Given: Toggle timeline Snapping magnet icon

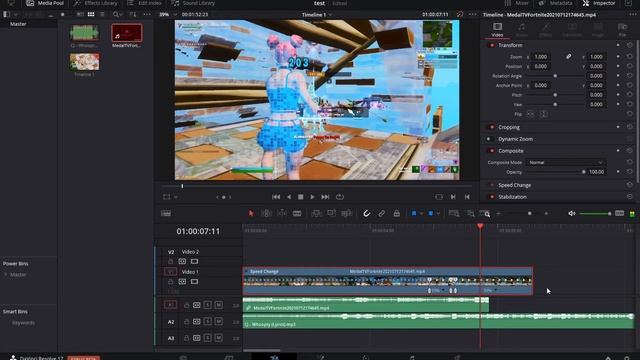Looking at the screenshot, I should (366, 213).
